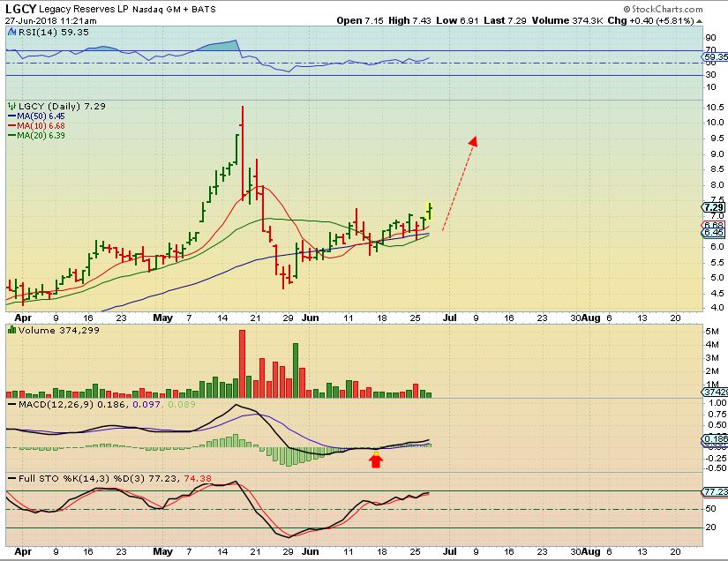The height and width of the screenshot is (561, 728).
Task: Click the volume bars icon beside Volume 374,299
Action: pyautogui.click(x=12, y=331)
